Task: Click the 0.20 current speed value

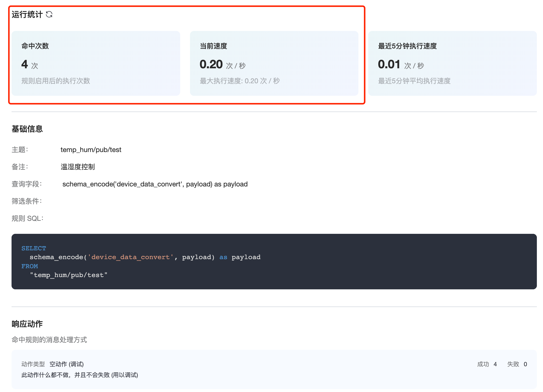Action: (211, 64)
